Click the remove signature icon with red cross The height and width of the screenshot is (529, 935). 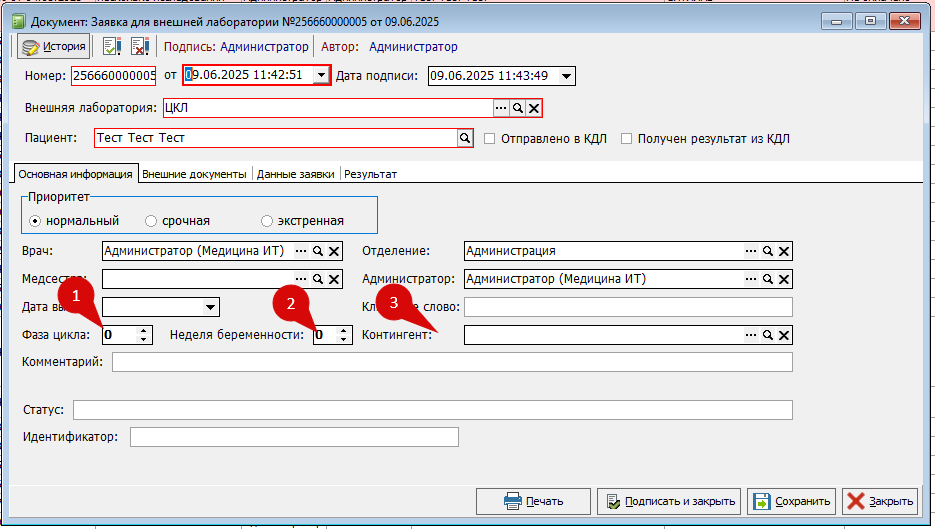[140, 46]
